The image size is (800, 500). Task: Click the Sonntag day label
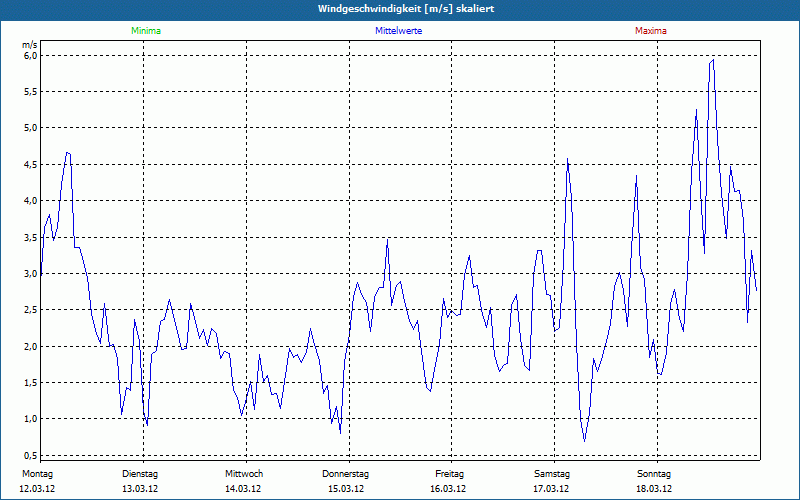point(654,474)
